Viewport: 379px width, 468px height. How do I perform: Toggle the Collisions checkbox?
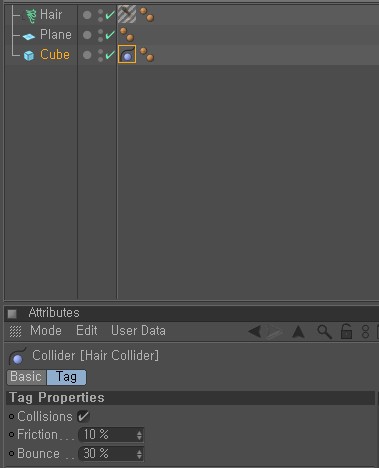(83, 416)
